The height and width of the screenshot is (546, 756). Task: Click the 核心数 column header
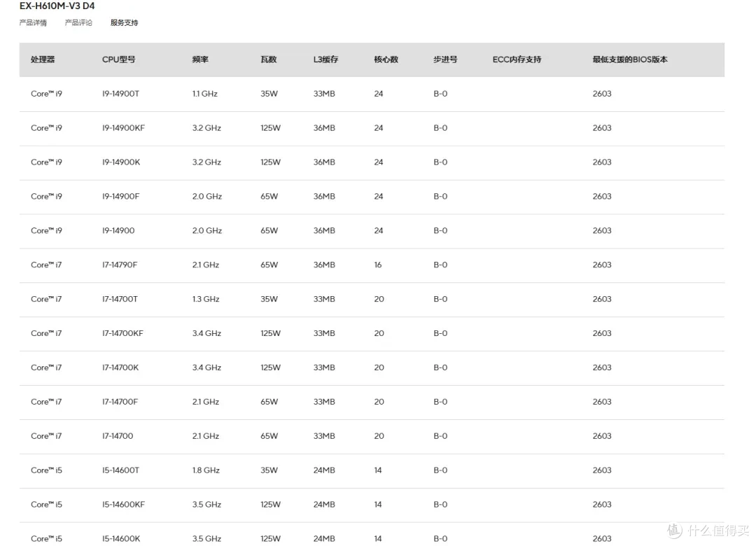point(386,59)
